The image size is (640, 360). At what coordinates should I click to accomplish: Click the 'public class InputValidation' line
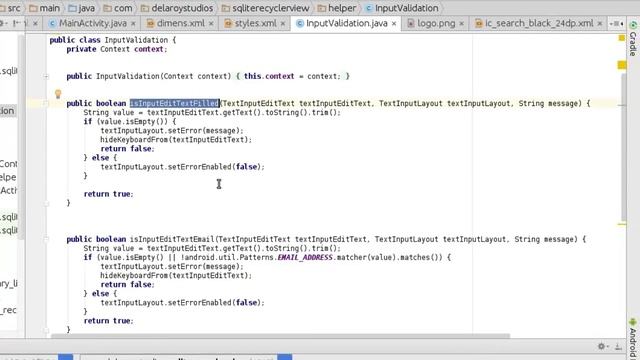[113, 40]
